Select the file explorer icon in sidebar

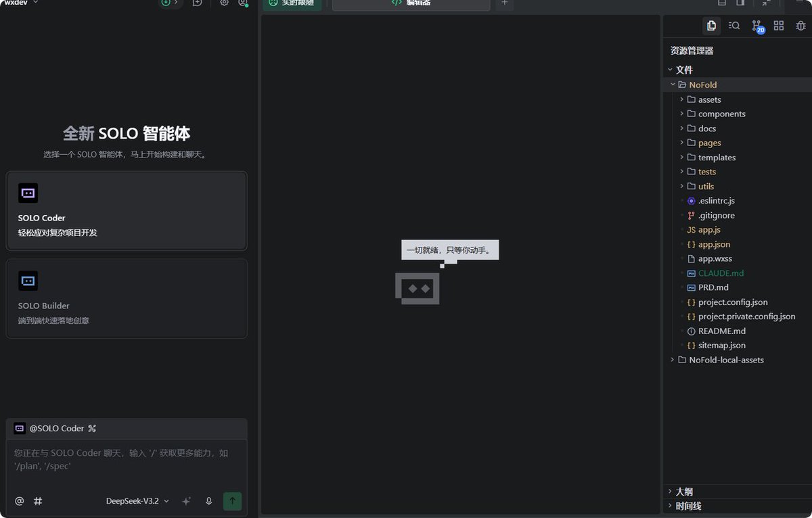(711, 26)
